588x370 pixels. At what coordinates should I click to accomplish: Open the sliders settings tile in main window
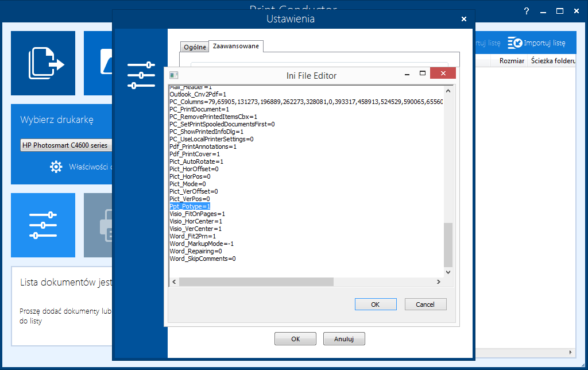[43, 225]
